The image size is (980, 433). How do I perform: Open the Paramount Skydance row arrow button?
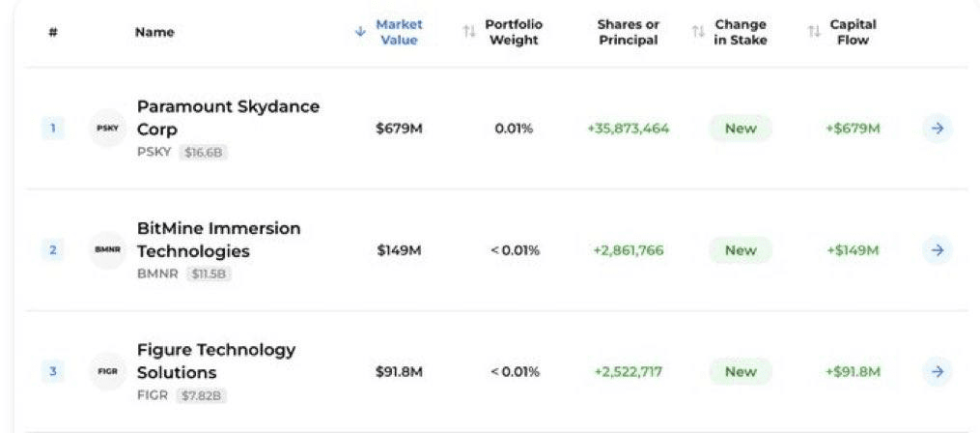coord(937,129)
